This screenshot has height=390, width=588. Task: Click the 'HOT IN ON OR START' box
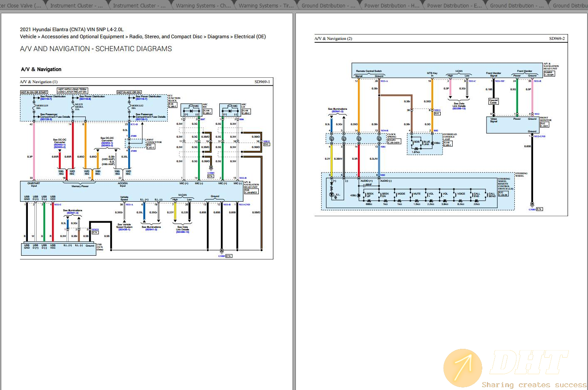coord(34,92)
